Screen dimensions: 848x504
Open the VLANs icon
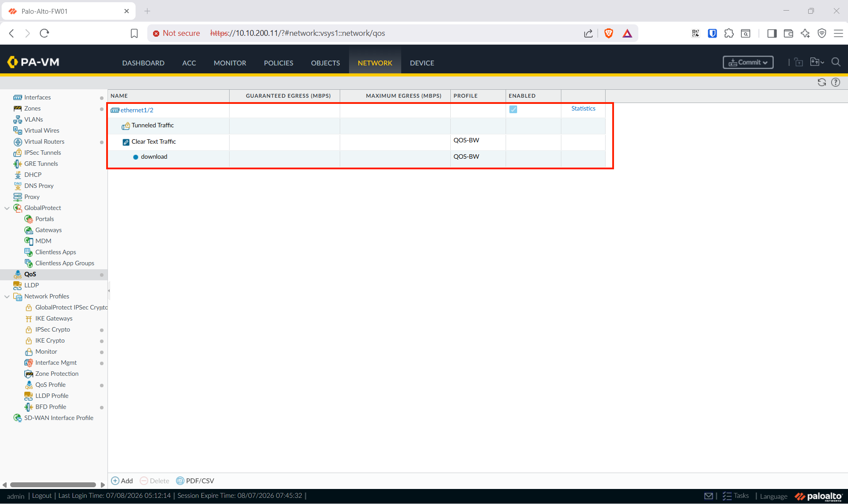point(18,119)
